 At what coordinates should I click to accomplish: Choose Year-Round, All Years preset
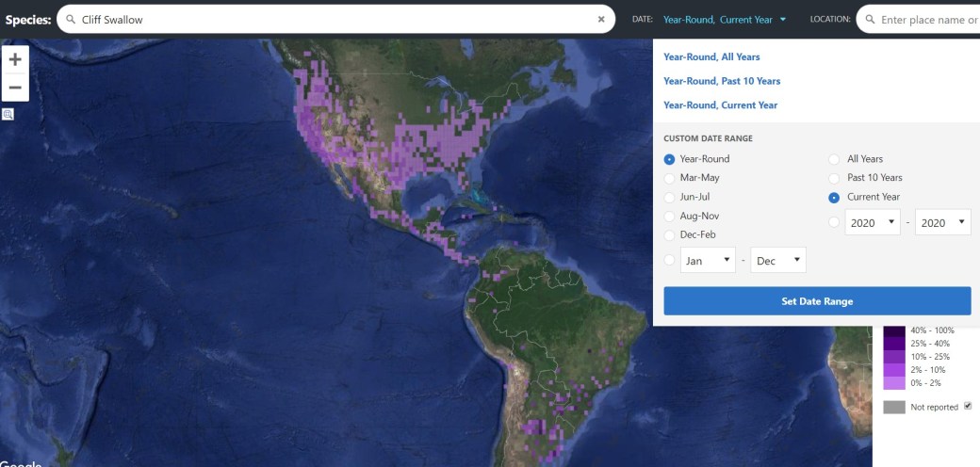pos(711,56)
